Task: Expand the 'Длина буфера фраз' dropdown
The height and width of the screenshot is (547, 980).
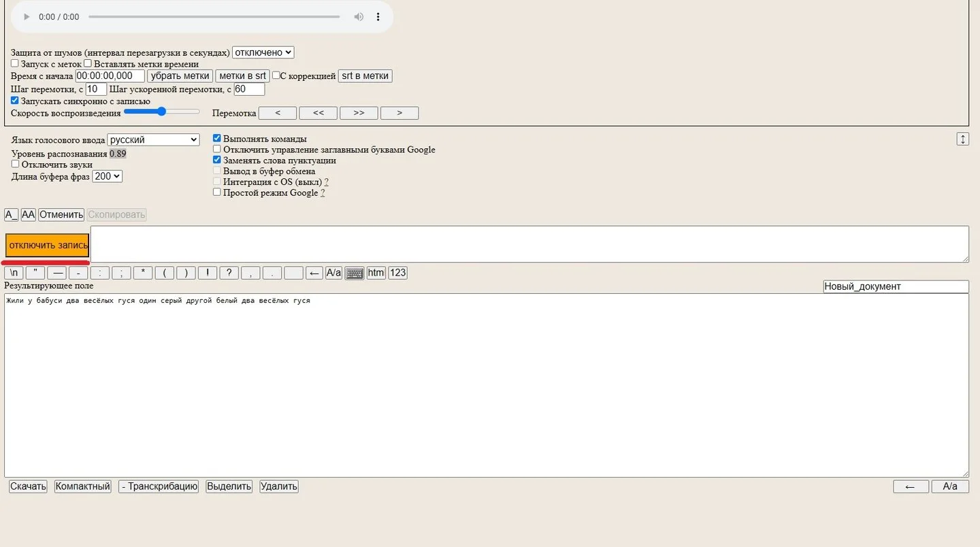Action: (108, 176)
